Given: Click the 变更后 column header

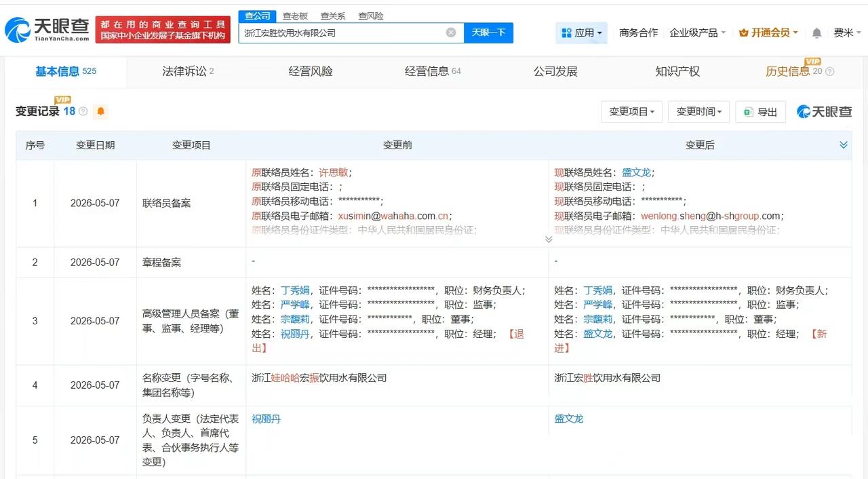Looking at the screenshot, I should pos(701,145).
